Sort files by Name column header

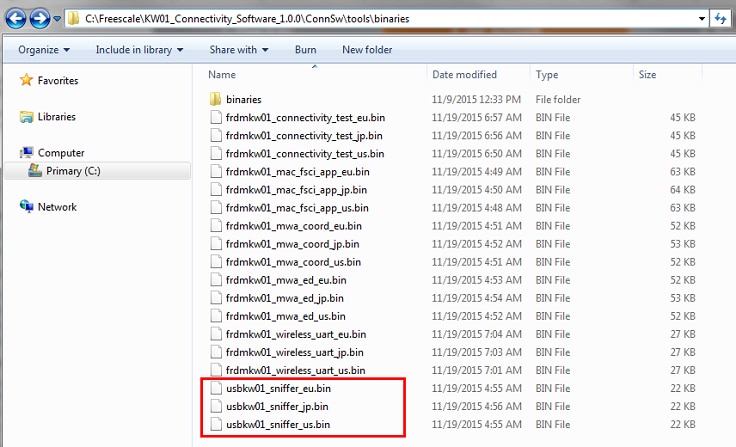coord(222,75)
